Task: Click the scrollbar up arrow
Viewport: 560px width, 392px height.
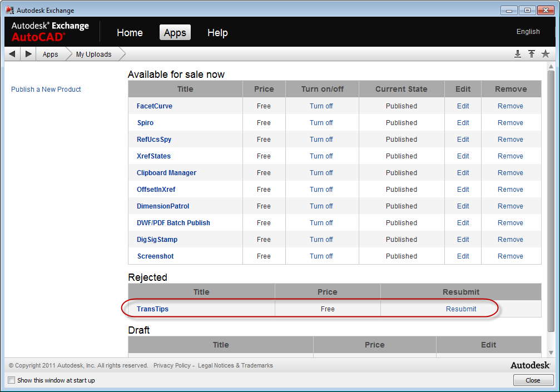Action: [x=551, y=67]
